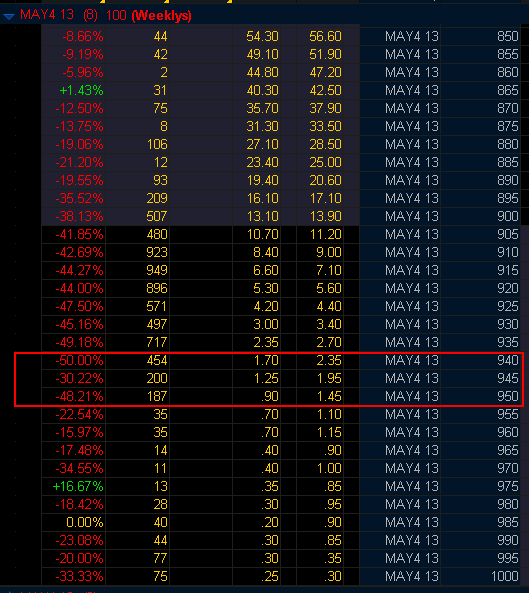Viewport: 529px width, 593px height.
Task: Click the volume of 2 on the 860 row
Action: click(x=164, y=72)
